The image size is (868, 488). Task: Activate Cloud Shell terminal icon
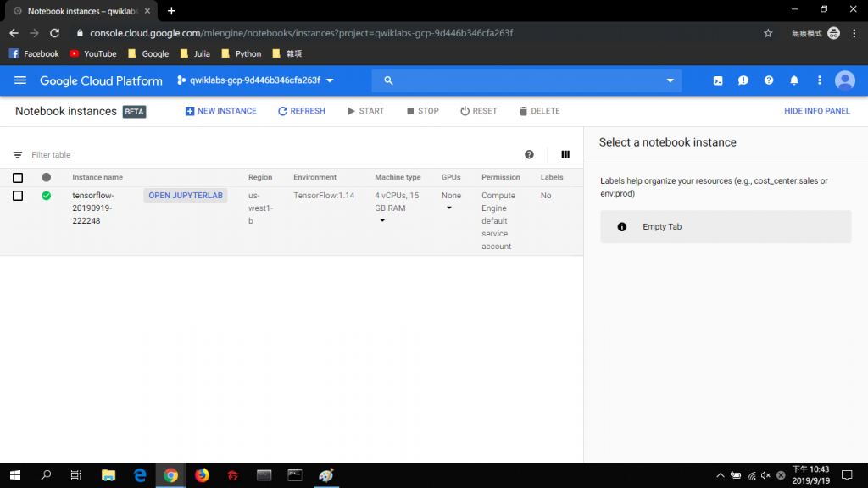(717, 80)
